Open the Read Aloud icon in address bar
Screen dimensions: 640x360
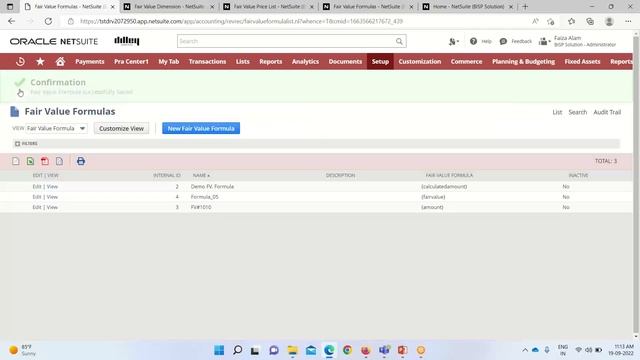[x=535, y=21]
